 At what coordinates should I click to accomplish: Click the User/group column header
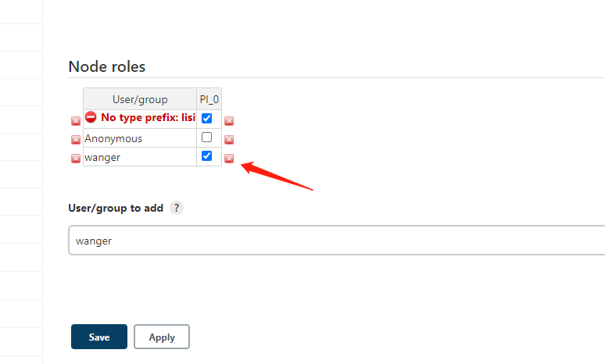140,99
